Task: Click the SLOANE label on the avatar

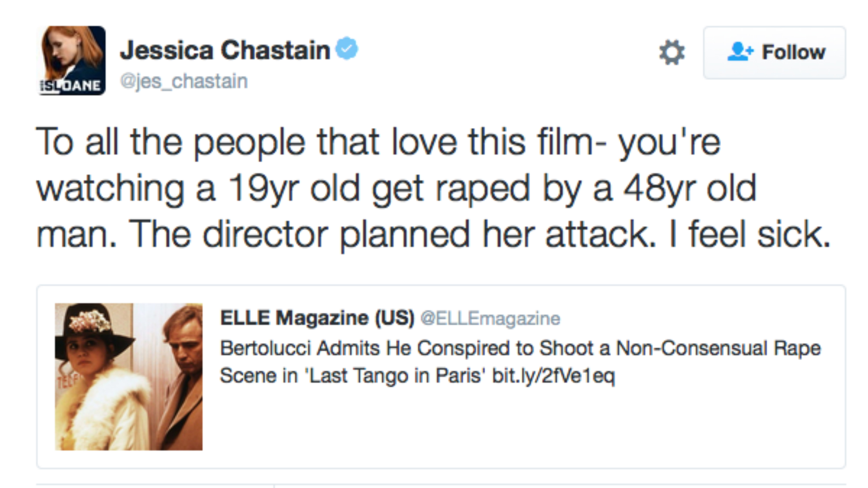Action: [72, 86]
